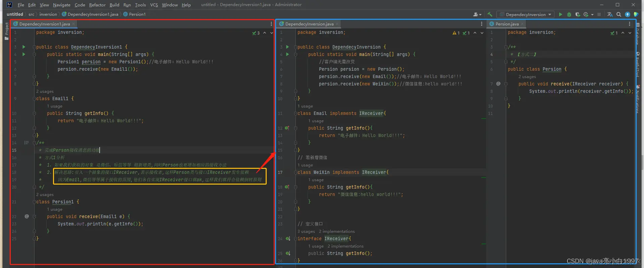
Task: Click the run gutter icon beside class DependecyInversion1
Action: pyautogui.click(x=24, y=47)
